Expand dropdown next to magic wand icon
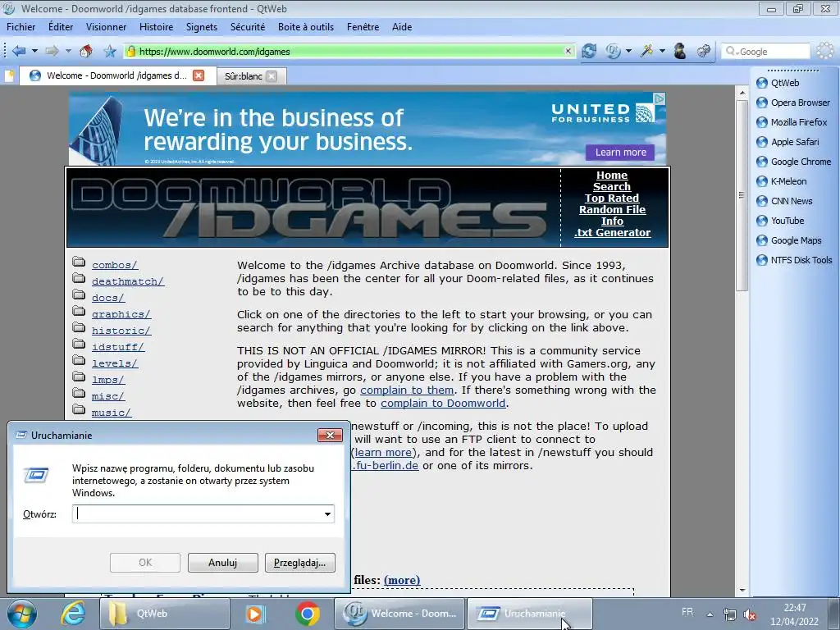840x630 pixels. coord(662,51)
